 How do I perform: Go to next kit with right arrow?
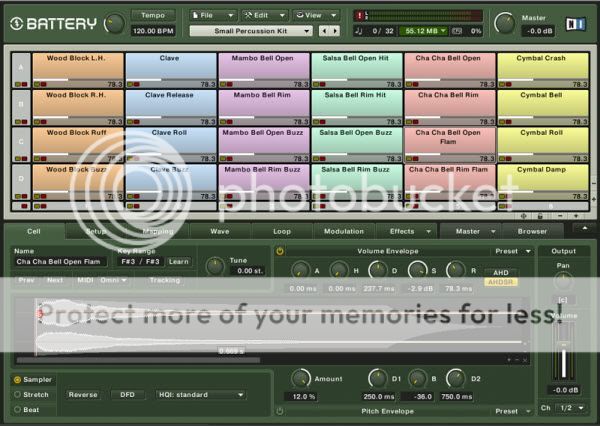(335, 31)
